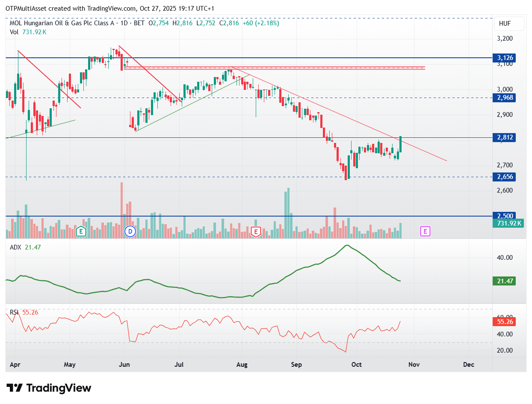Screen dimensions: 532x404
Task: Click the 2,900 price axis tick
Action: 505,115
